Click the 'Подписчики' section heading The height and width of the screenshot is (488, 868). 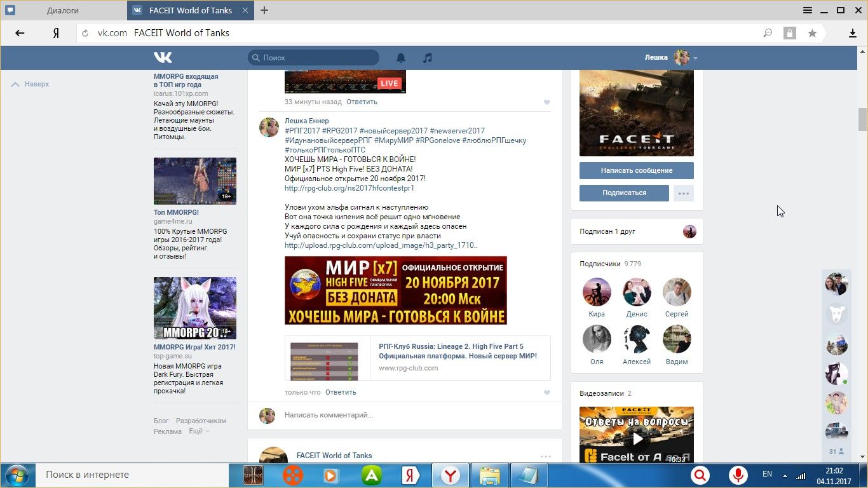(x=600, y=264)
